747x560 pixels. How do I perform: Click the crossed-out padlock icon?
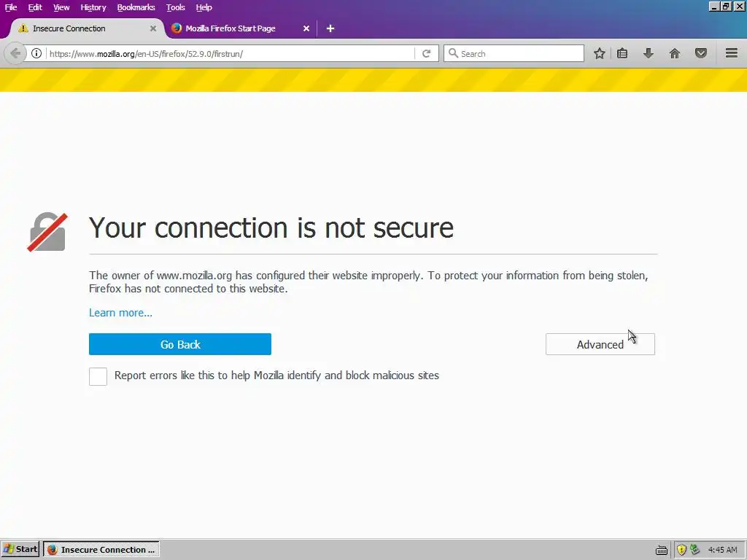[x=47, y=232]
